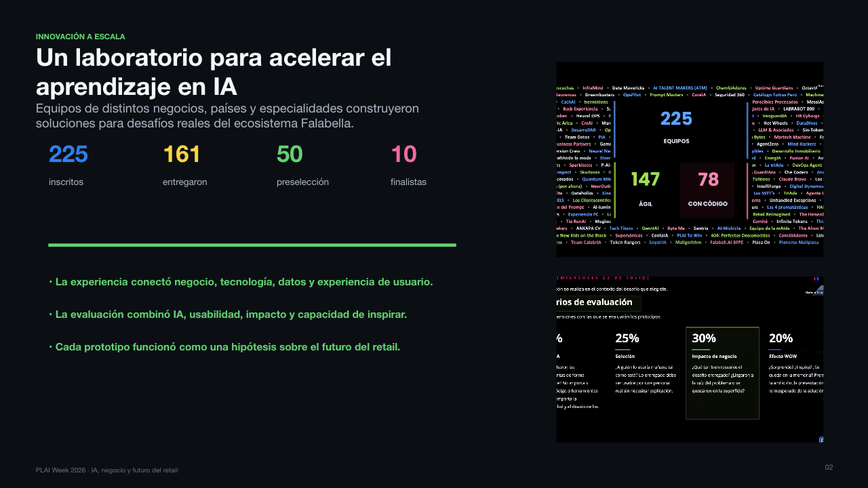Click the 'entregaron' label

(185, 182)
